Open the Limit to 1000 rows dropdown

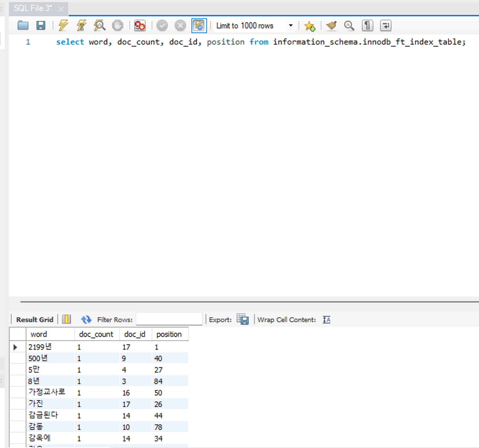[x=291, y=25]
